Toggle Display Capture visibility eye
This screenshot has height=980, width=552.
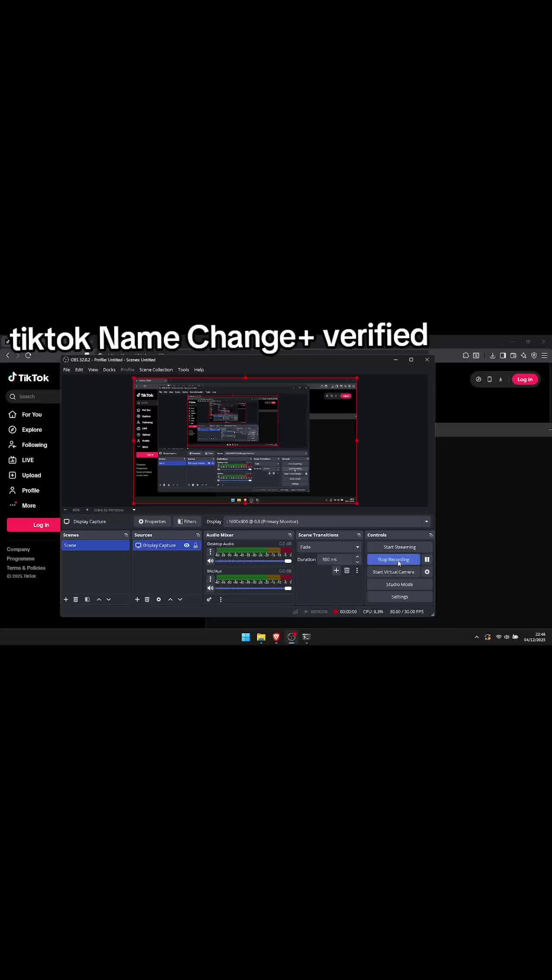(x=187, y=545)
